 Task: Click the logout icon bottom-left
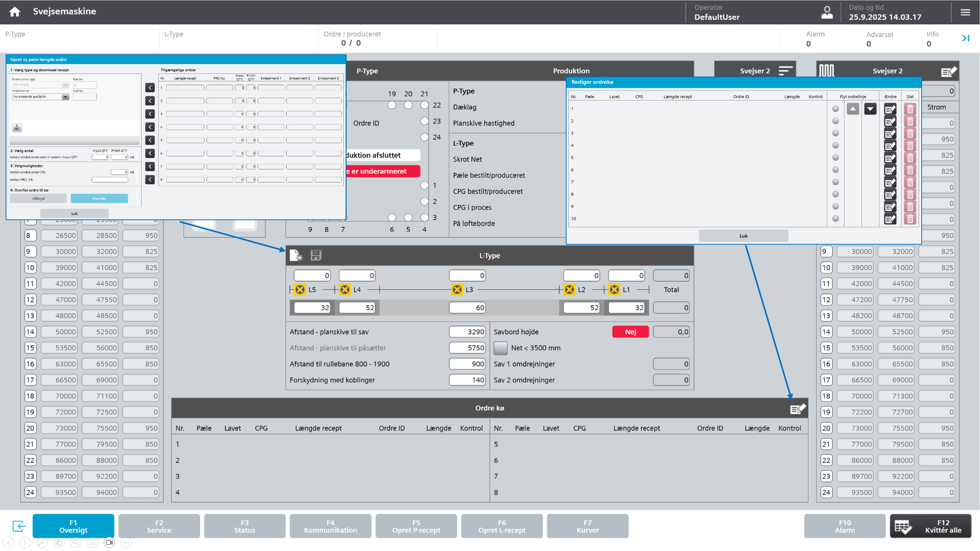19,526
